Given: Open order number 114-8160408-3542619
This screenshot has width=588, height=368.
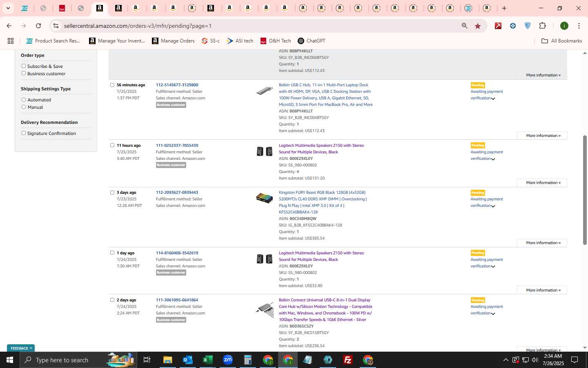Looking at the screenshot, I should (177, 253).
